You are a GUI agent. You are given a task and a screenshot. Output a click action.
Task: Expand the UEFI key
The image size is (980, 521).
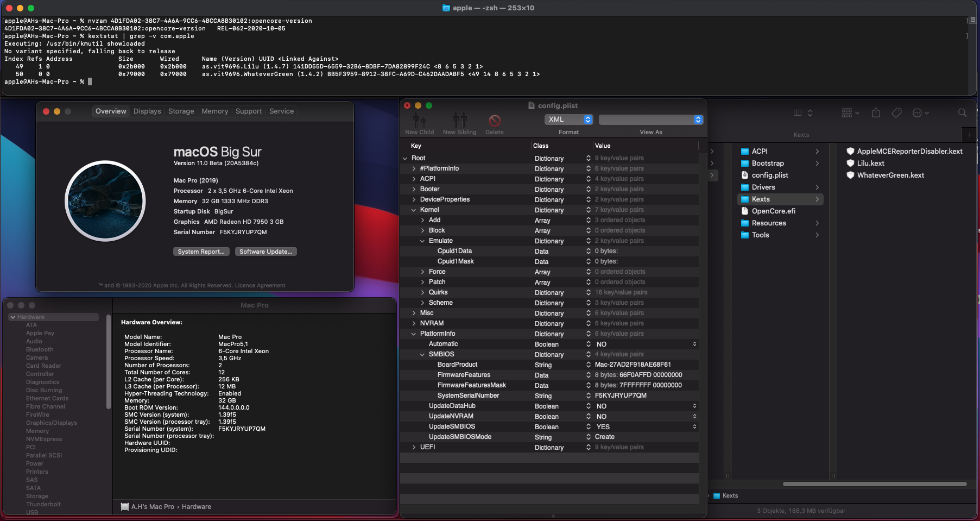[414, 447]
